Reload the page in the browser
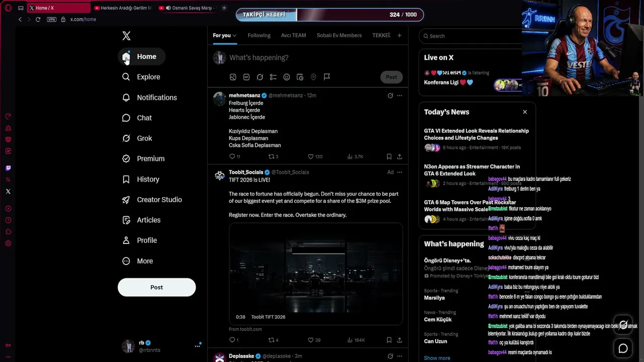The width and height of the screenshot is (644, 362). 38,19
